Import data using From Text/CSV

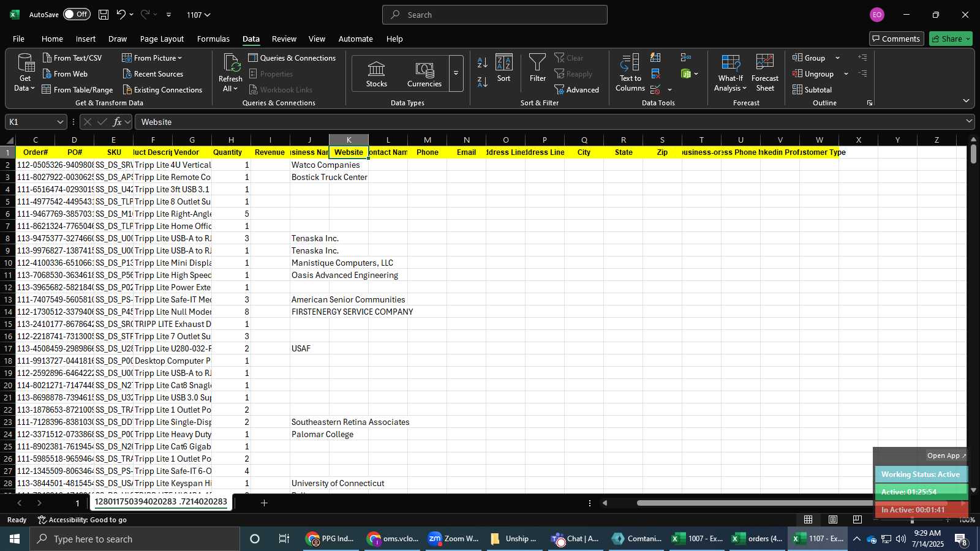pyautogui.click(x=72, y=58)
